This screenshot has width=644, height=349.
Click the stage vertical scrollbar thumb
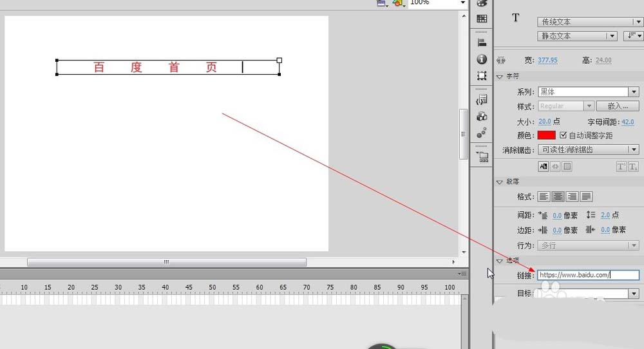464,134
